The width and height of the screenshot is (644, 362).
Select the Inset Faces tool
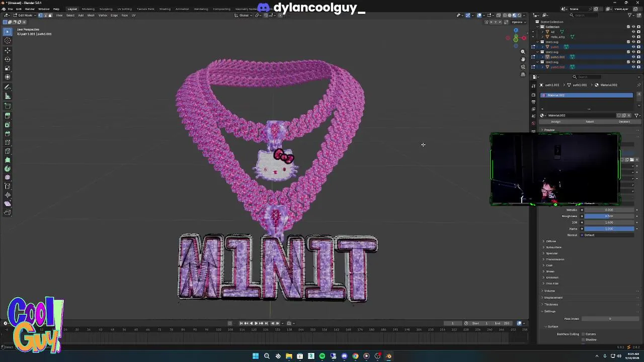(x=8, y=125)
